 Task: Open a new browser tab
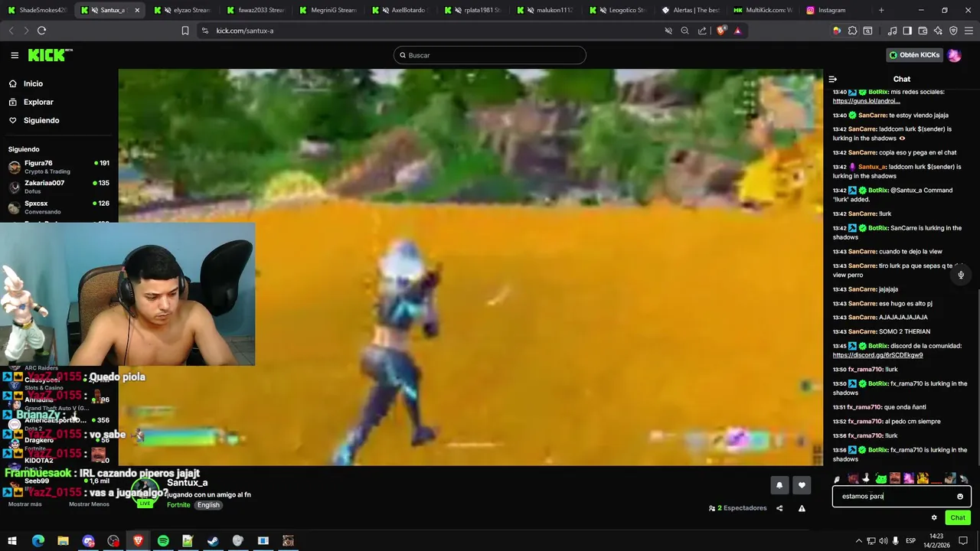click(881, 10)
